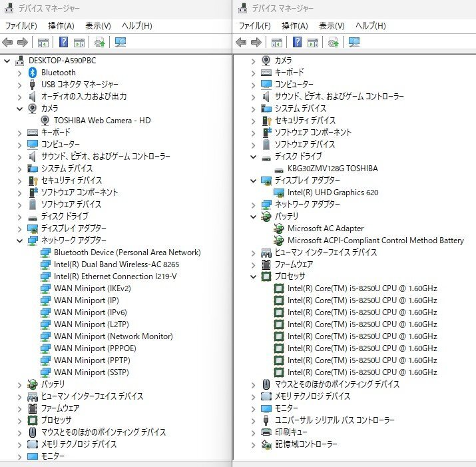The height and width of the screenshot is (467, 476).
Task: Select WAN Miniport (PPPOE)
Action: [x=95, y=348]
